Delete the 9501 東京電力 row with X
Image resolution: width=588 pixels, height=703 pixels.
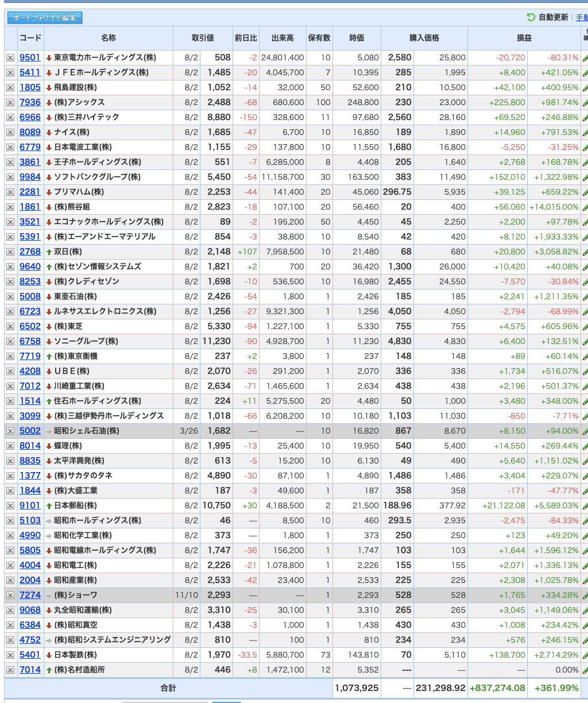(x=10, y=57)
